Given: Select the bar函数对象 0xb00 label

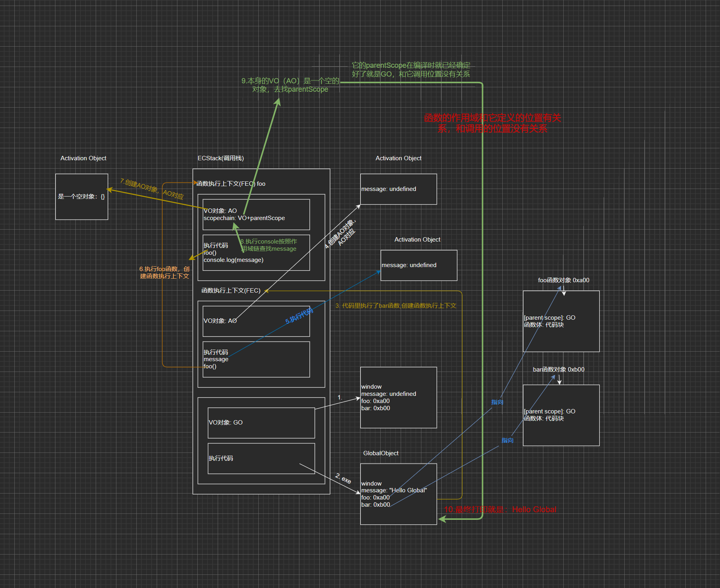Looking at the screenshot, I should (559, 370).
